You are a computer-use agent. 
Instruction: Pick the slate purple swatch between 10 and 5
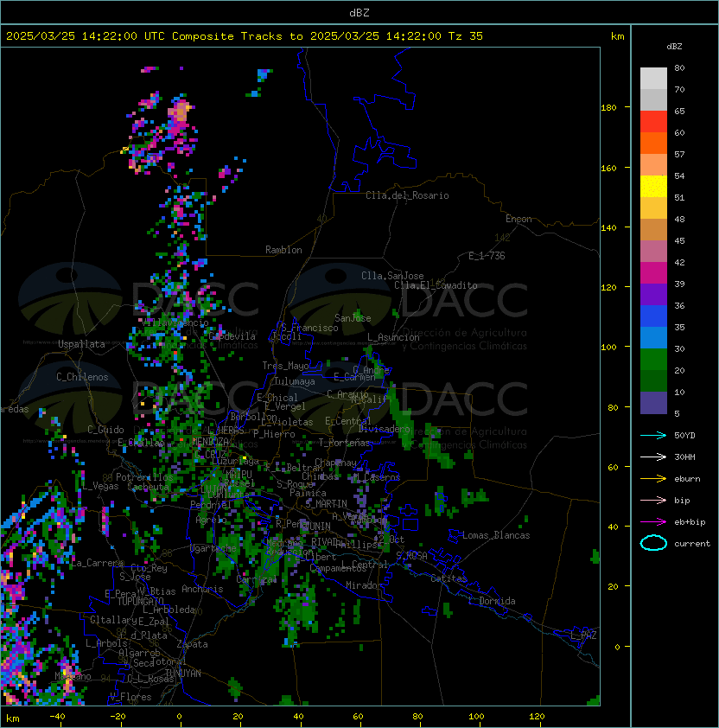653,403
